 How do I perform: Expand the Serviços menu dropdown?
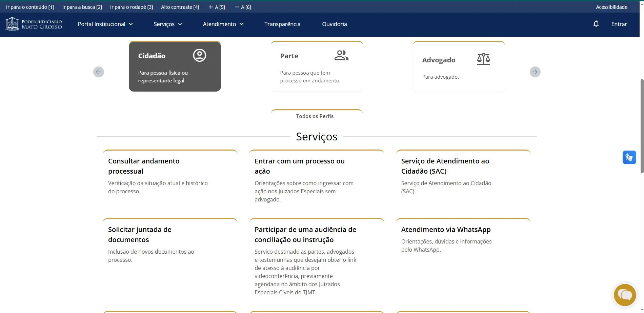click(168, 24)
